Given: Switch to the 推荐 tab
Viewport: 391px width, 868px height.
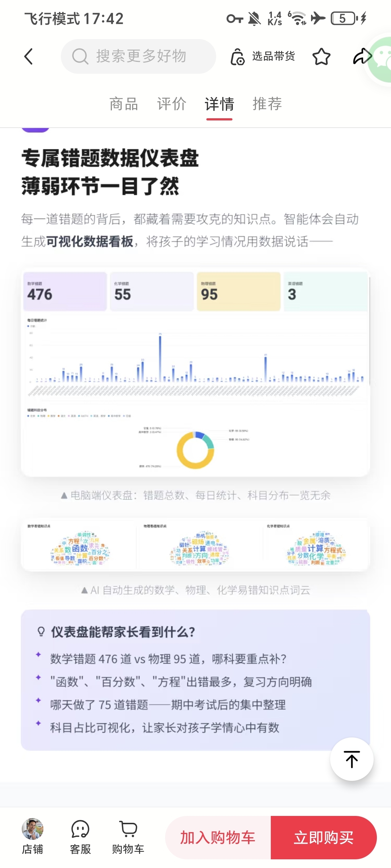Looking at the screenshot, I should click(x=267, y=104).
